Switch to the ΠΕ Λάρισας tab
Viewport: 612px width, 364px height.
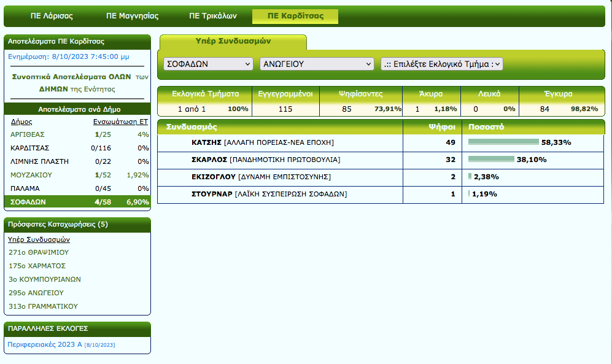point(53,17)
